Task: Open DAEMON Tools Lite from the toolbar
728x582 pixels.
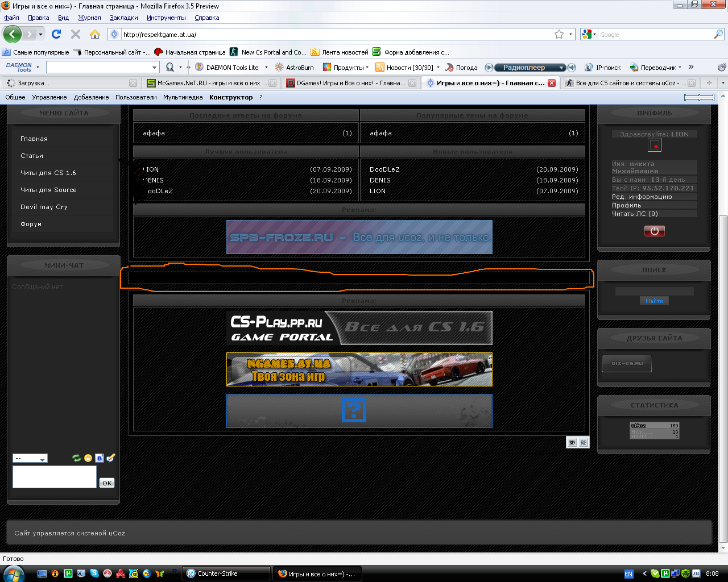Action: coord(227,67)
